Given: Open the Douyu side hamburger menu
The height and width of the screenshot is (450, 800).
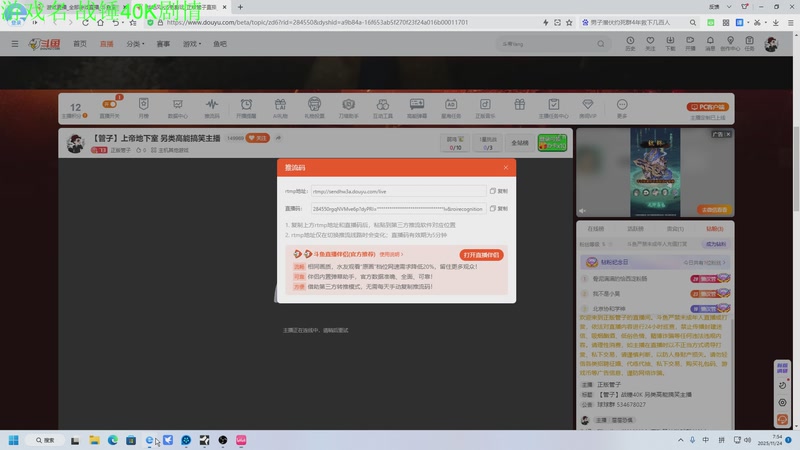Looking at the screenshot, I should click(15, 44).
